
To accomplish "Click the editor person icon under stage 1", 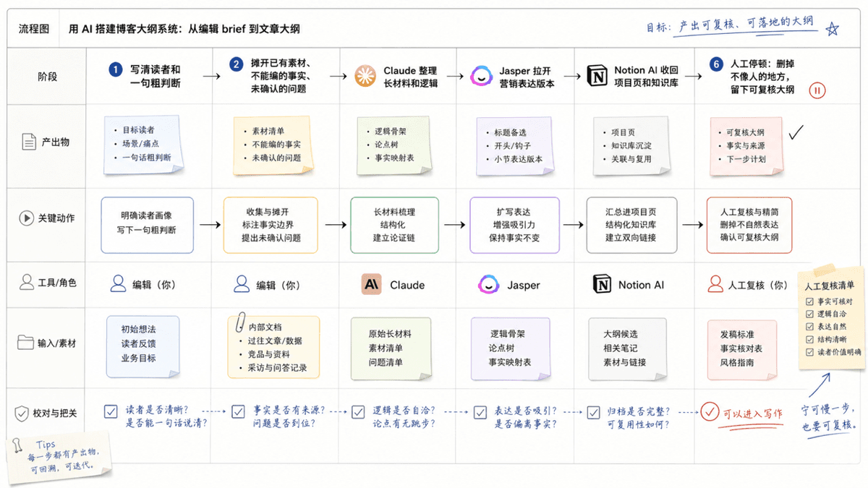I will coord(119,284).
